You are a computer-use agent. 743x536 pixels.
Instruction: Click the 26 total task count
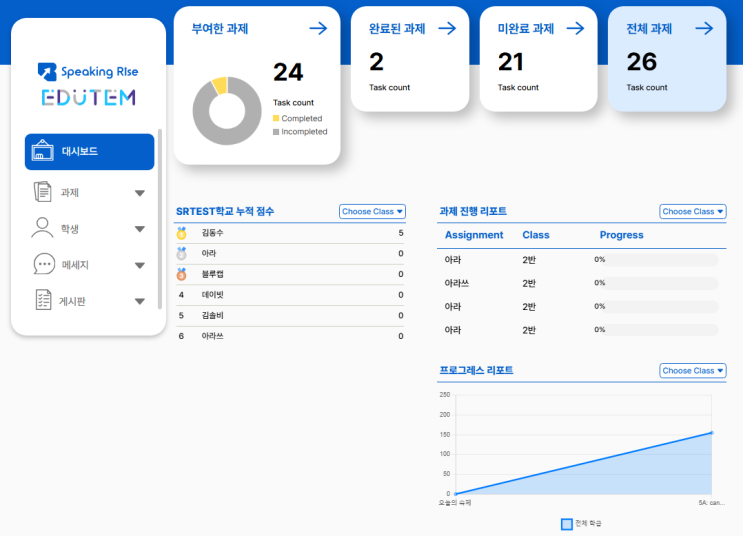pyautogui.click(x=642, y=62)
